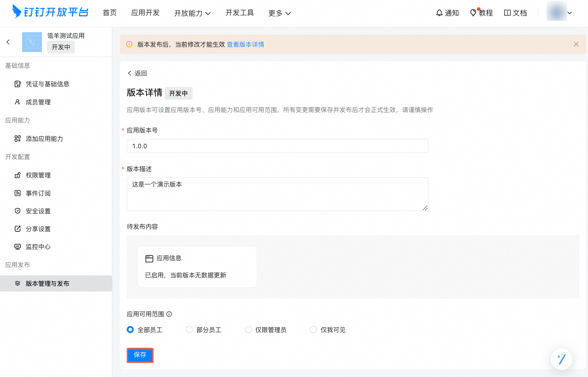Click the 保存 button
The width and height of the screenshot is (588, 377).
click(x=140, y=355)
